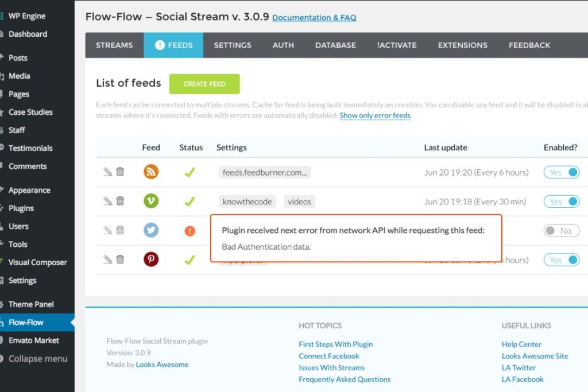This screenshot has height=392, width=588.
Task: Visit Looks Awesome Site link
Action: [535, 356]
